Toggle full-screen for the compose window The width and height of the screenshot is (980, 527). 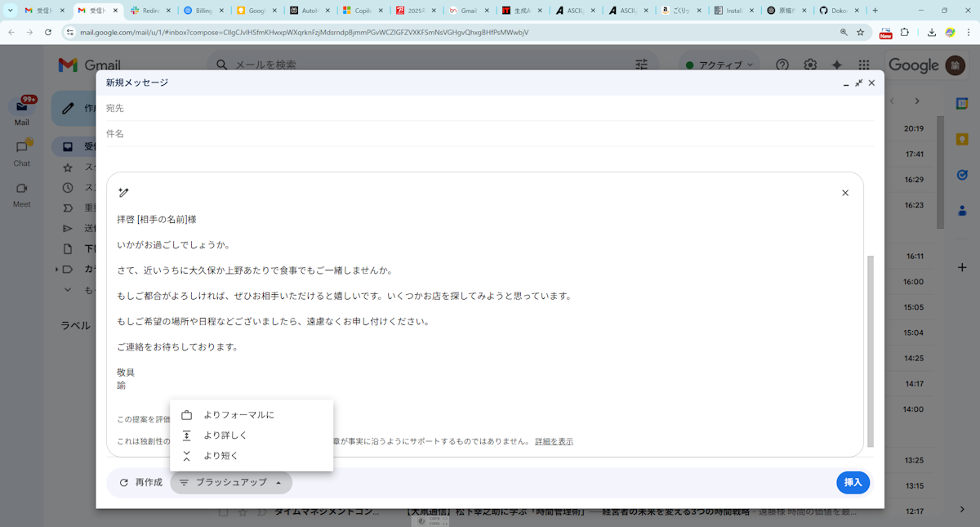pyautogui.click(x=859, y=83)
